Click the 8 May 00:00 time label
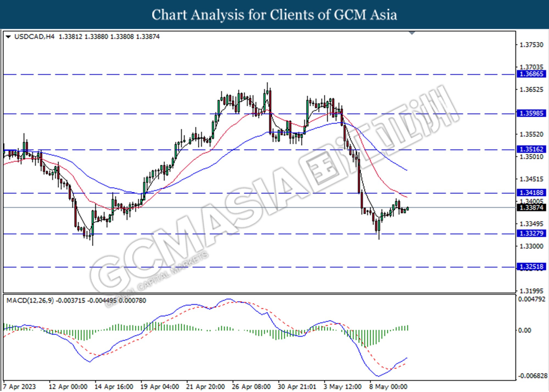Screen dimensions: 549x392 point(388,387)
